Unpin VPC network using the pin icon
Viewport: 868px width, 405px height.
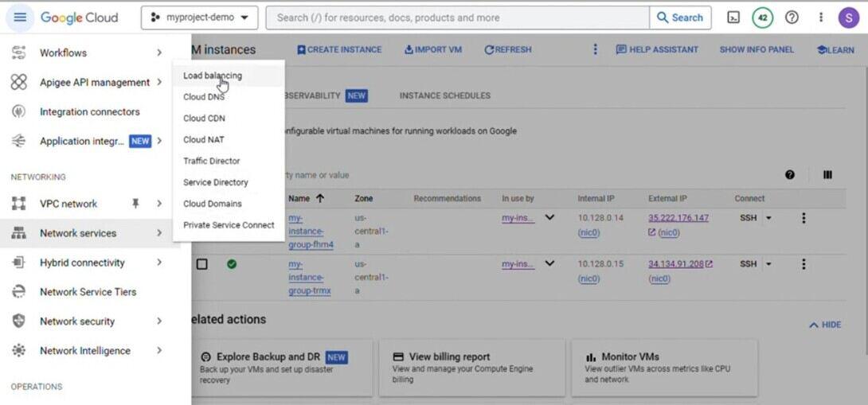135,204
